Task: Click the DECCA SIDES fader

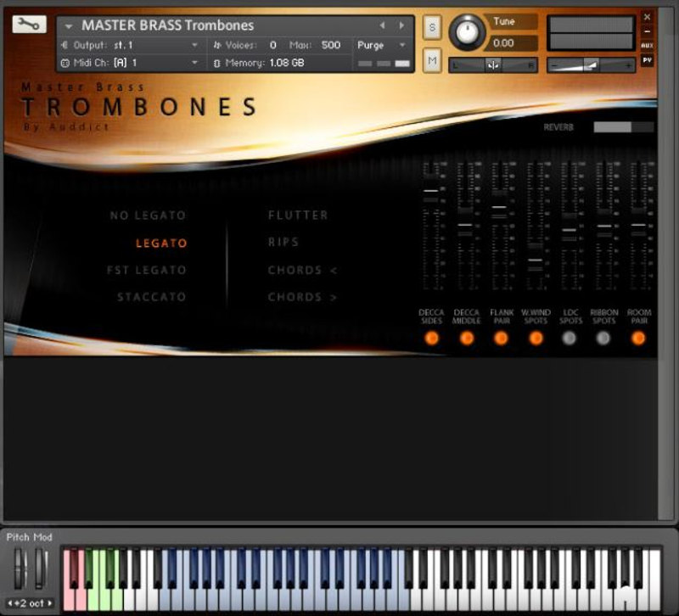Action: [431, 190]
